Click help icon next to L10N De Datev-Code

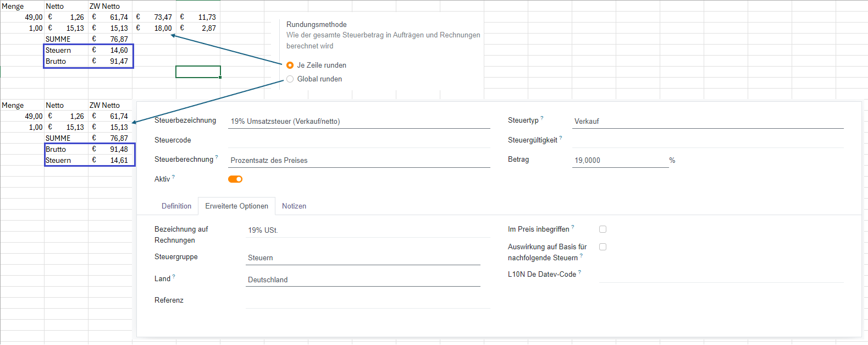pyautogui.click(x=579, y=272)
